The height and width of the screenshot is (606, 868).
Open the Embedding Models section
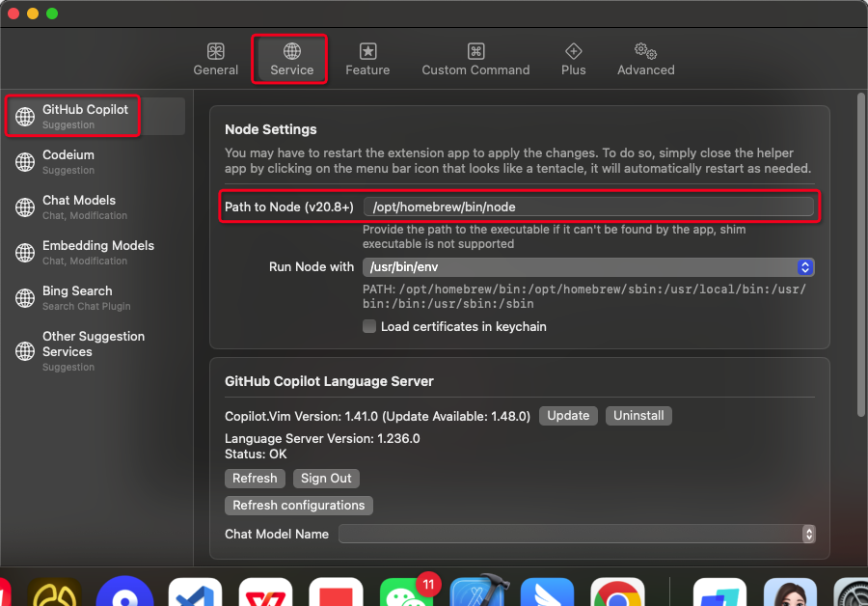[96, 253]
